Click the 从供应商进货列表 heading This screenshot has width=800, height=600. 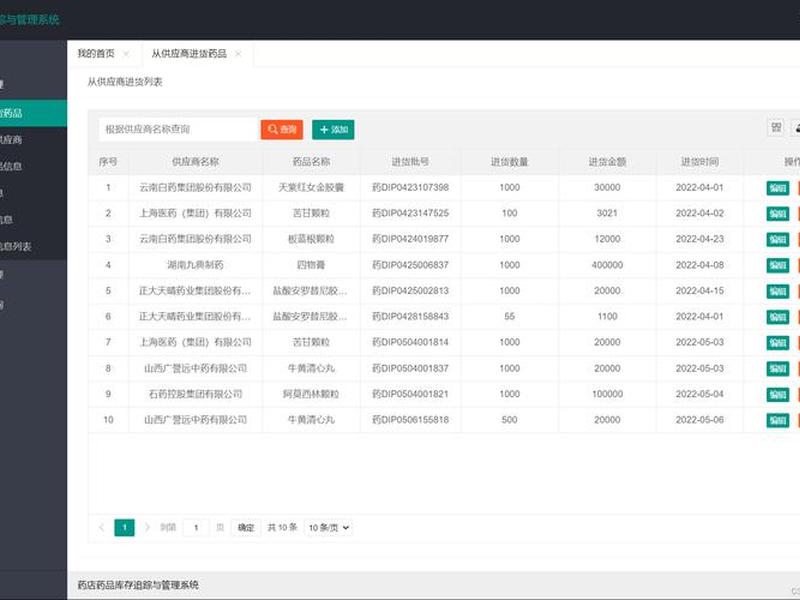coord(124,82)
